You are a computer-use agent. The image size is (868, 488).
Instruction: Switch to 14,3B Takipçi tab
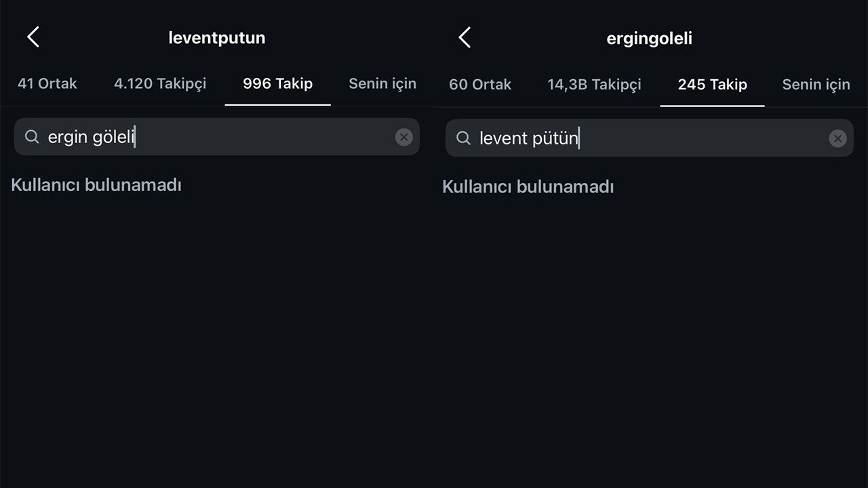tap(594, 85)
